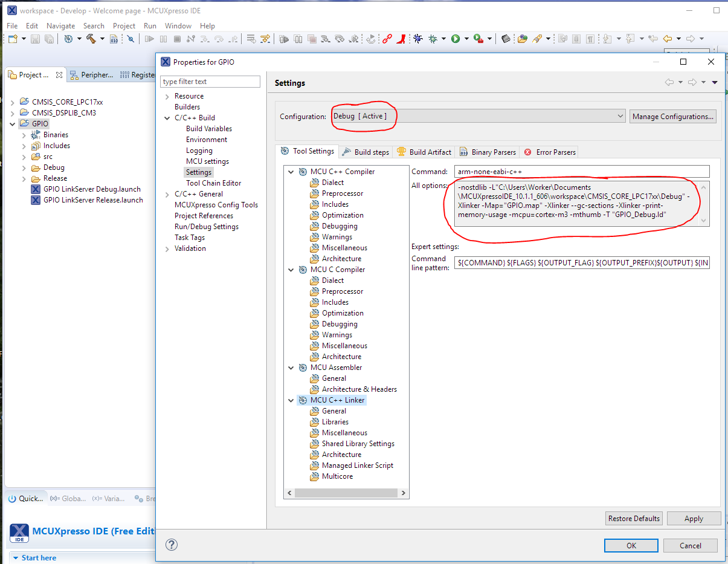Click the Run with red toolbox icon
Viewport: 728px width, 564px height.
click(x=478, y=39)
